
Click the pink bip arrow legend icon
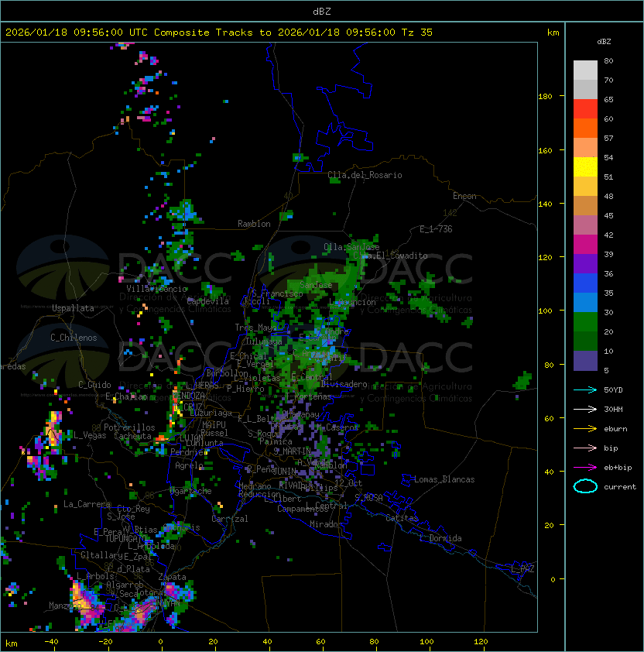[585, 448]
